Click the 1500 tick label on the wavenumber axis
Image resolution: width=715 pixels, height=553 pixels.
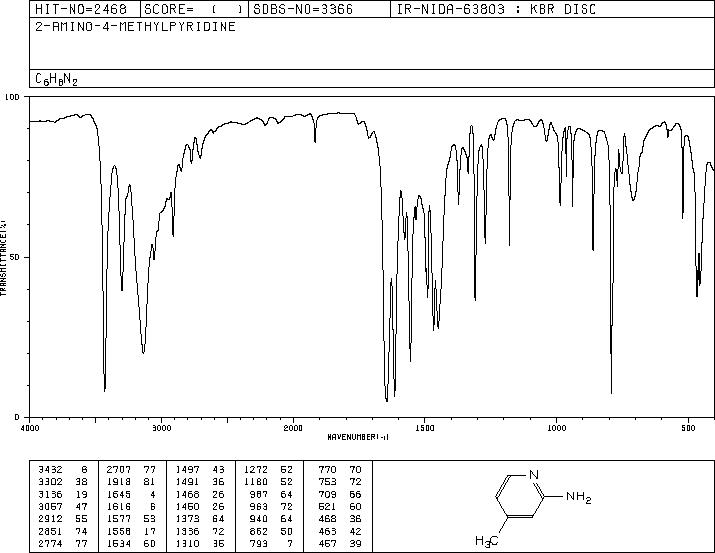(425, 428)
